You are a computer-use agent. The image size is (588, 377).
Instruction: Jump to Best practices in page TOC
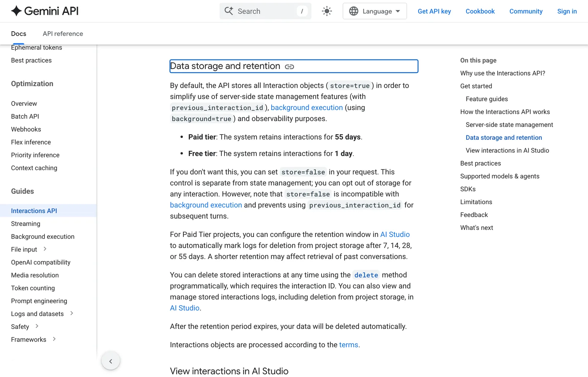tap(480, 163)
